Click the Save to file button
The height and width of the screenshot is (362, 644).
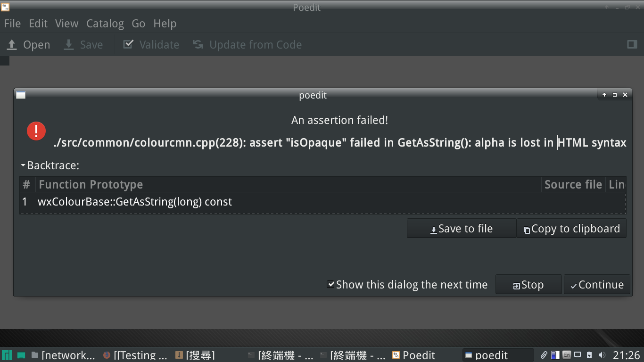point(462,229)
